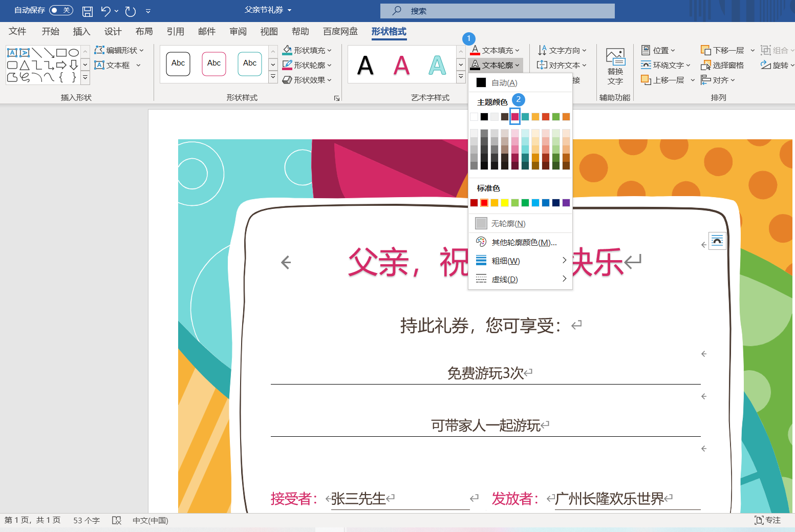The height and width of the screenshot is (532, 795).
Task: Switch to 布局 (Layout) tab
Action: 144,31
